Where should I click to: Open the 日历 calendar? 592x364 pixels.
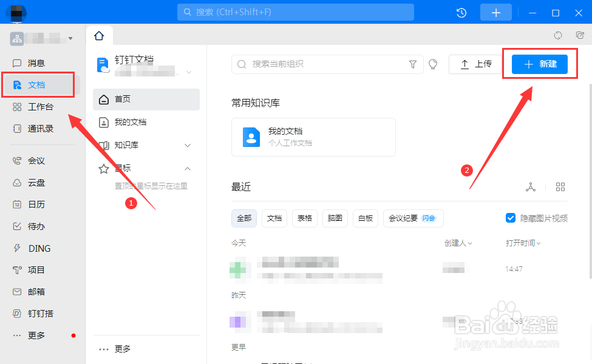[29, 204]
